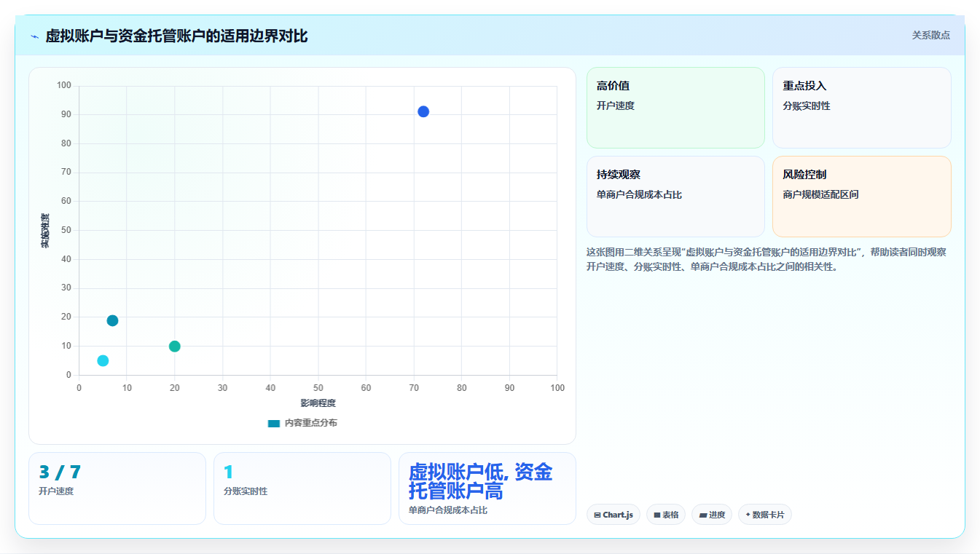Click the legend color box for 内容重点分布
The width and height of the screenshot is (980, 554).
click(274, 423)
